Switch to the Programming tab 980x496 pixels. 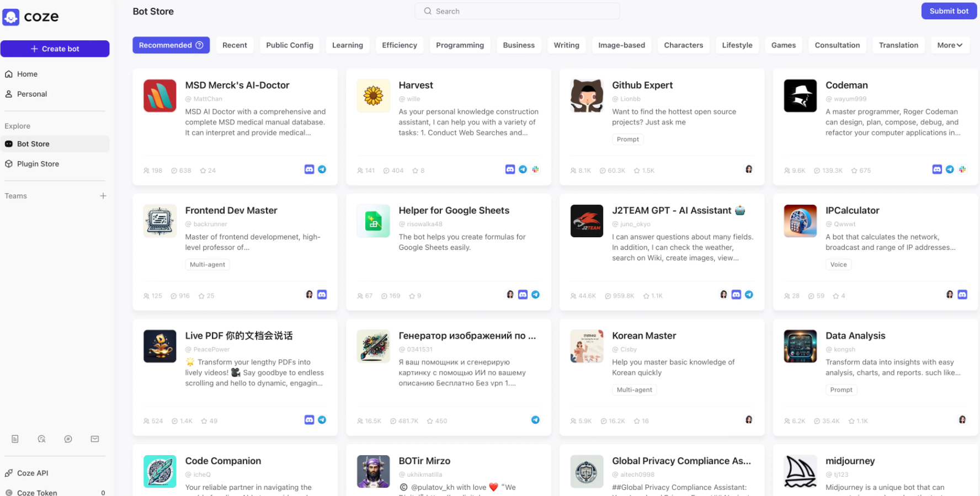[x=460, y=45]
